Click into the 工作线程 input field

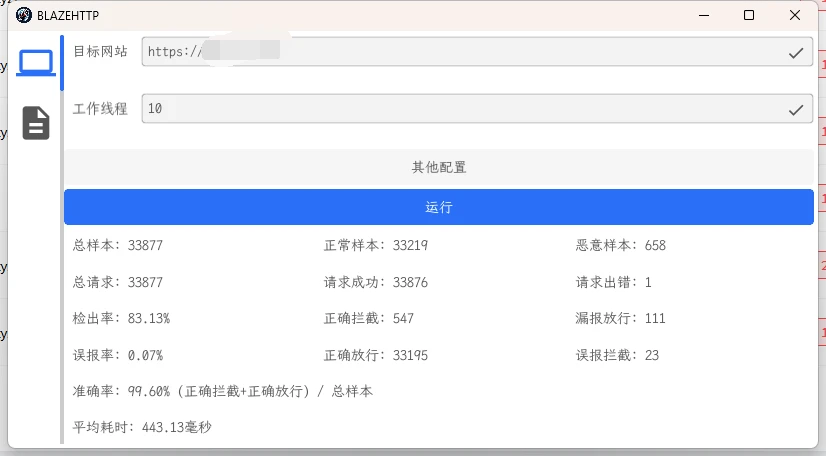[x=460, y=109]
